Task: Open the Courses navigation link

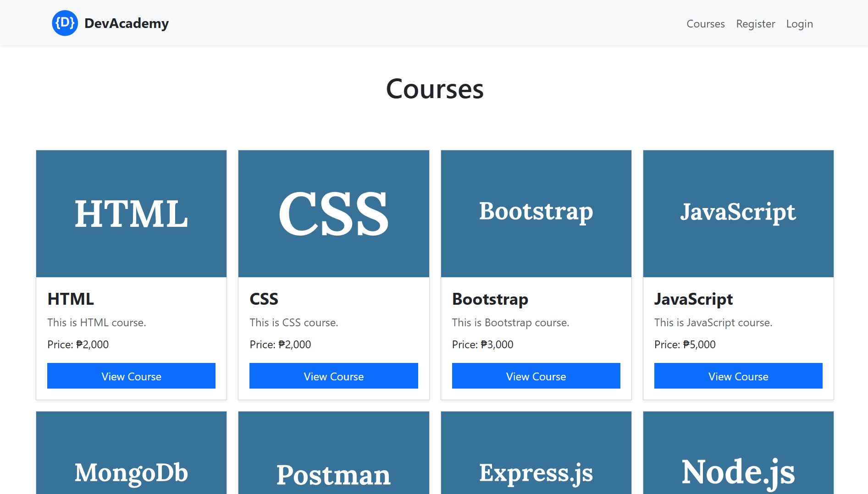Action: tap(705, 23)
